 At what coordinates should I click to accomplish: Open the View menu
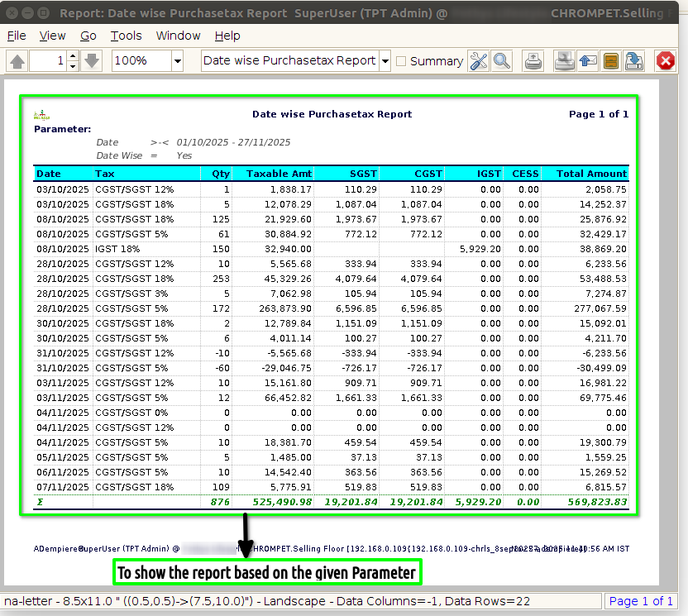(x=52, y=36)
